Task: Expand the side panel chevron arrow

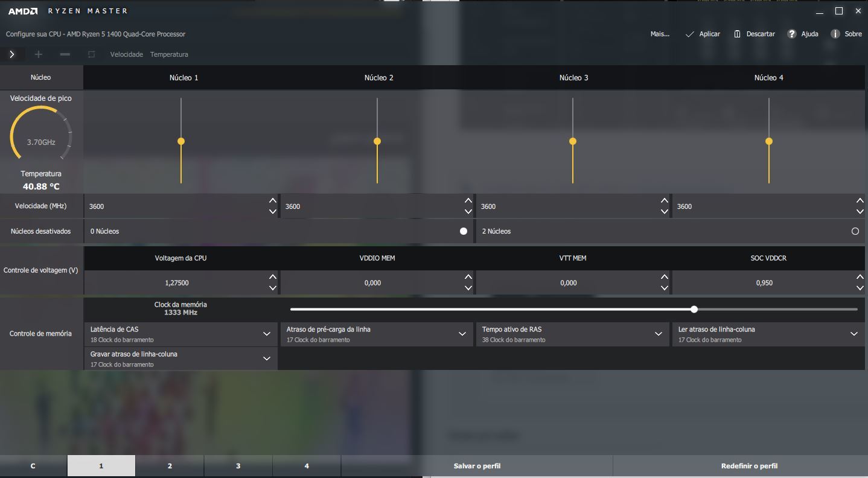Action: coord(12,54)
